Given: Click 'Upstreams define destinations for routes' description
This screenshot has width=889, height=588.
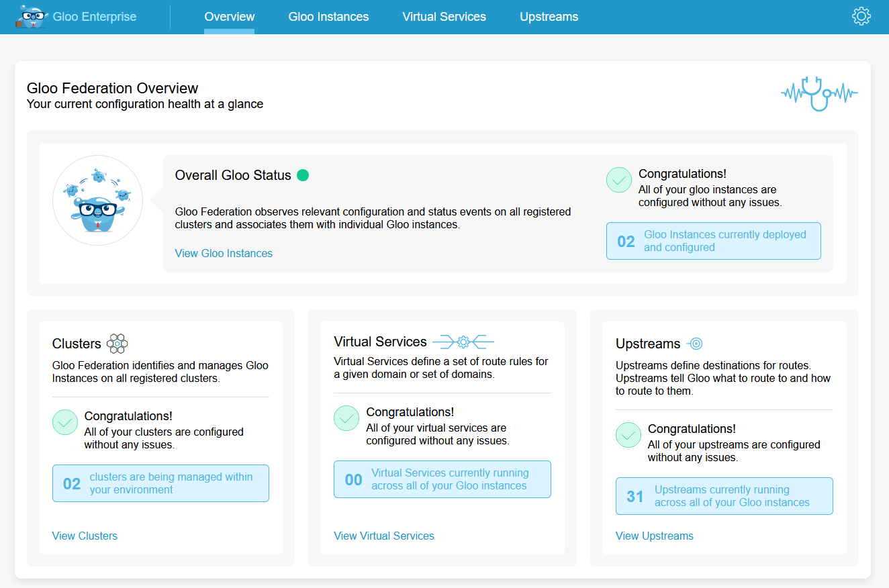Looking at the screenshot, I should (723, 379).
